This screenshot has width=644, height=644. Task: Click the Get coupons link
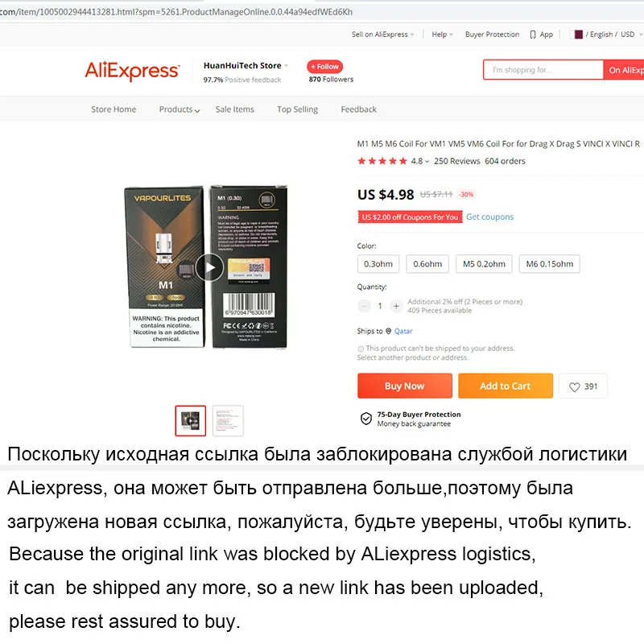(489, 217)
